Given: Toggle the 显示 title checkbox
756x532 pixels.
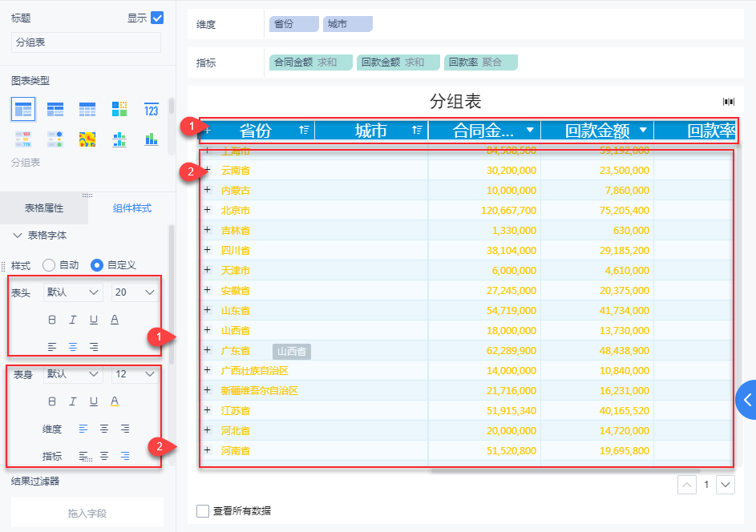Looking at the screenshot, I should tap(157, 18).
